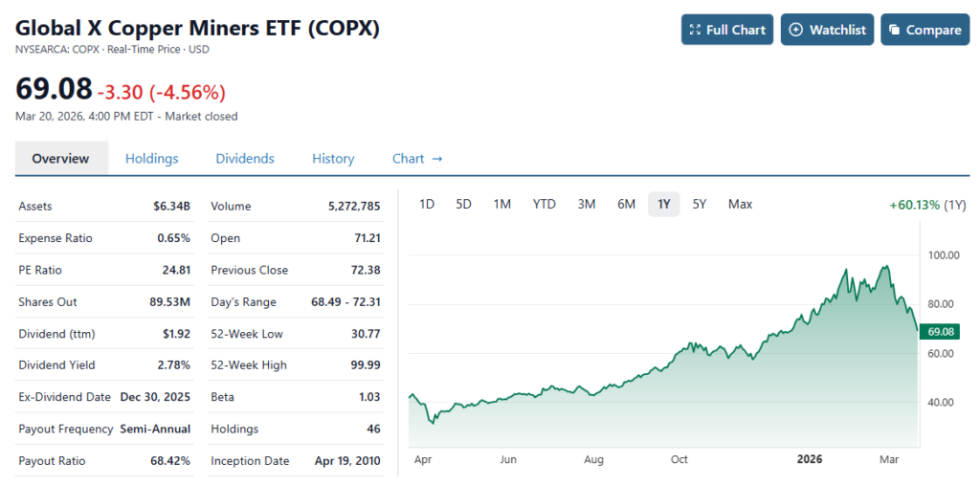Switch chart to 5Y range

pos(700,204)
